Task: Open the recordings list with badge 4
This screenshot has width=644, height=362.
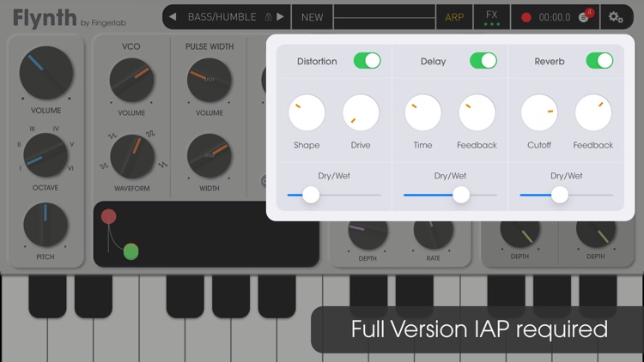Action: click(586, 16)
